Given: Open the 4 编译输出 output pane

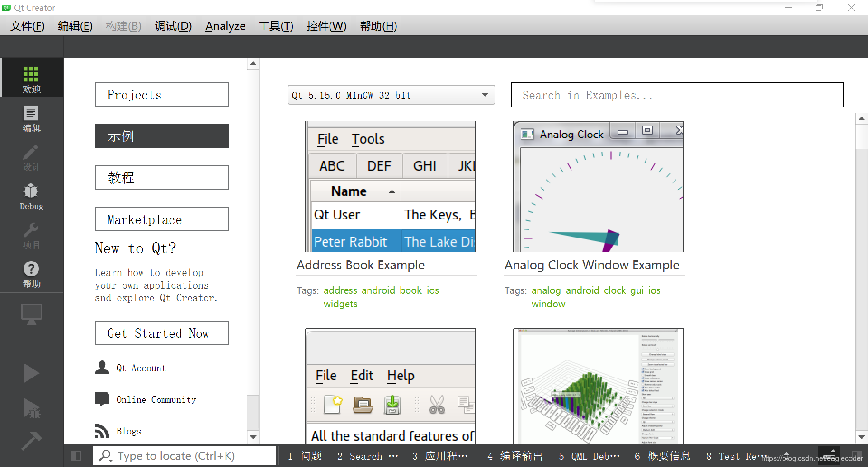Looking at the screenshot, I should [x=515, y=456].
